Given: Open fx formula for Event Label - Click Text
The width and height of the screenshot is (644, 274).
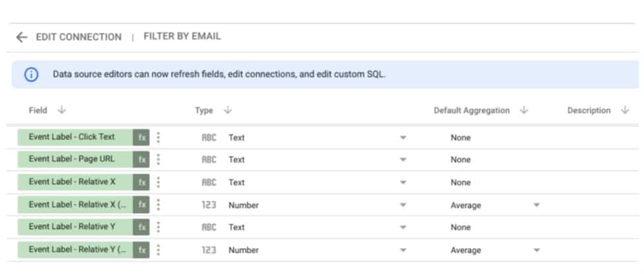Looking at the screenshot, I should [141, 137].
